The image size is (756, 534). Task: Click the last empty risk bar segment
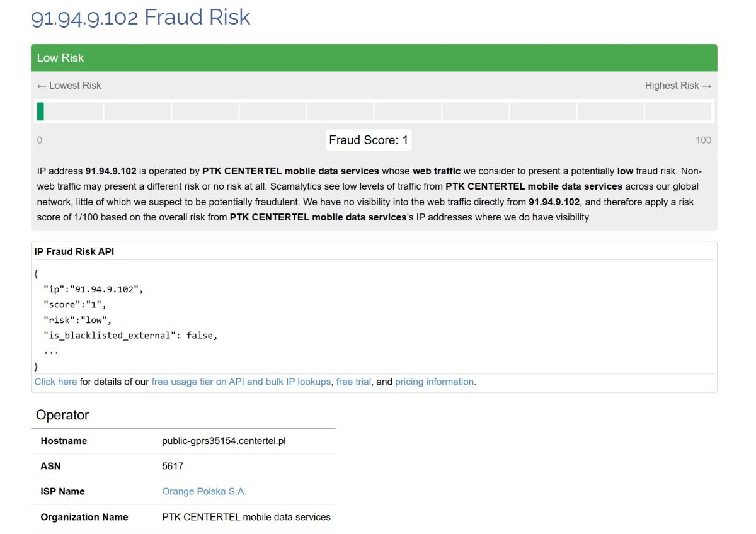678,111
